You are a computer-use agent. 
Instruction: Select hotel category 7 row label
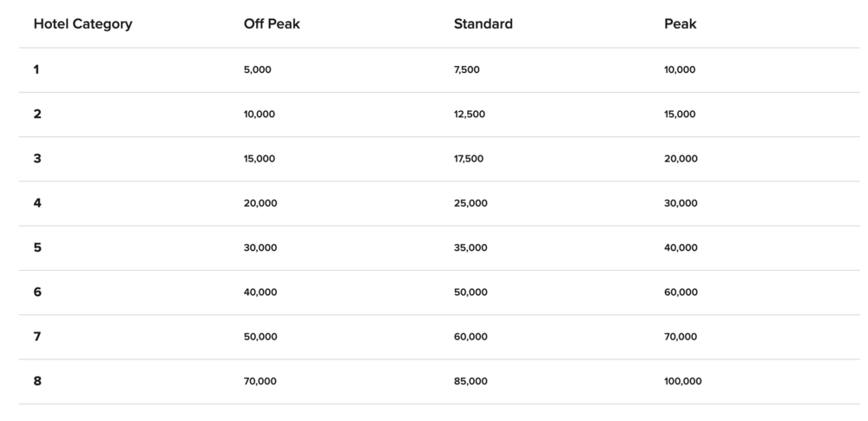tap(37, 336)
